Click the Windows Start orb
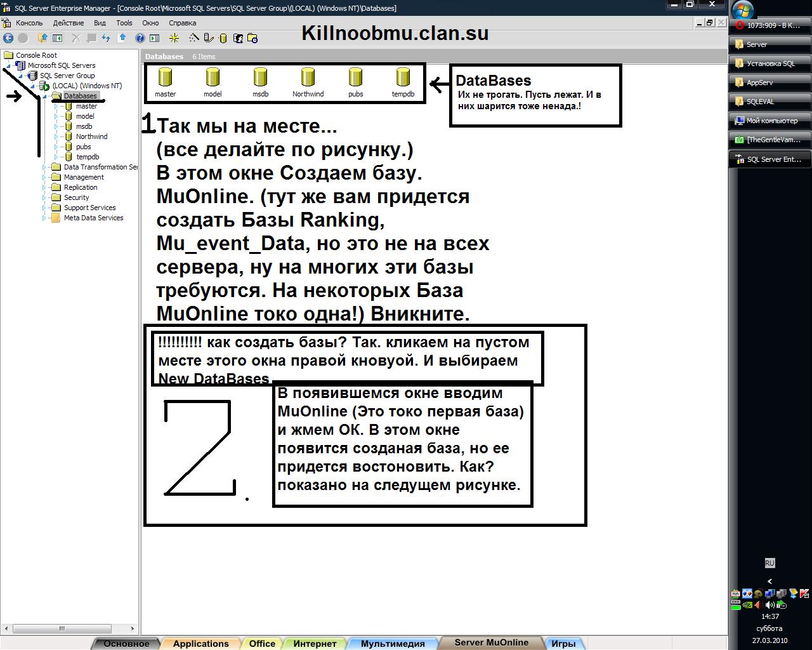This screenshot has width=812, height=650. pos(742,10)
